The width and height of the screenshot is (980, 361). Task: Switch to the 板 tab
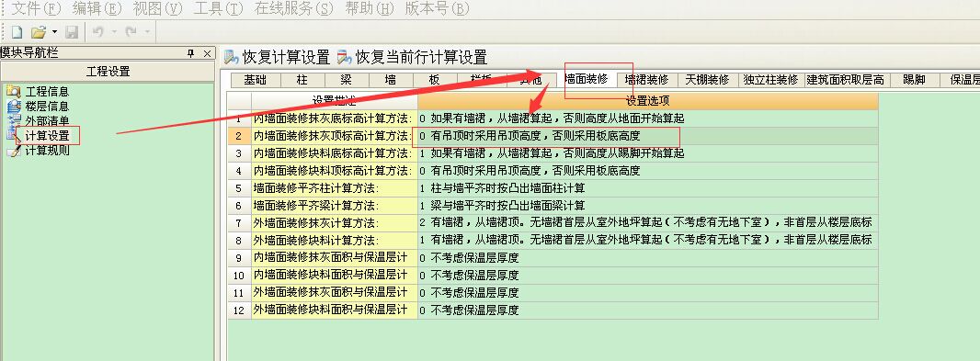point(434,80)
